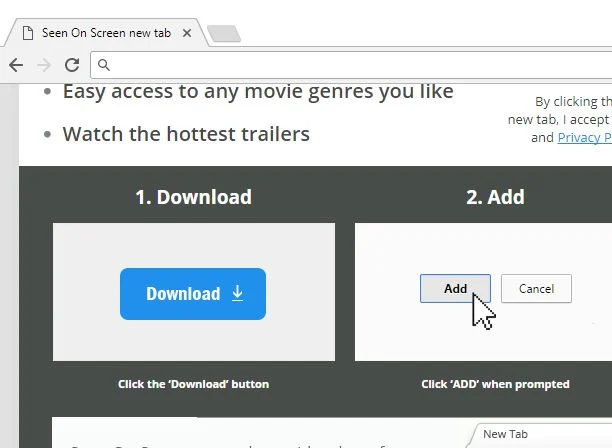Focus the browser address bar

click(351, 65)
